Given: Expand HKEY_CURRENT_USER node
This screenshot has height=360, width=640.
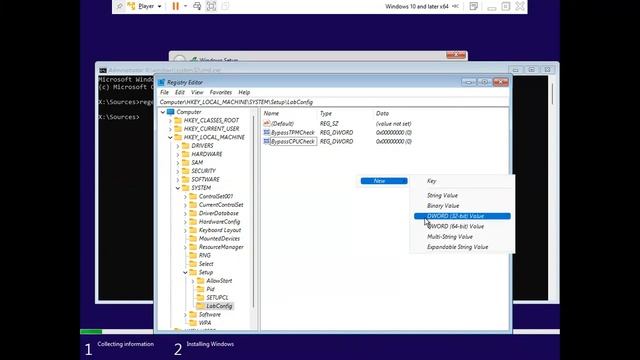Looking at the screenshot, I should (x=171, y=129).
